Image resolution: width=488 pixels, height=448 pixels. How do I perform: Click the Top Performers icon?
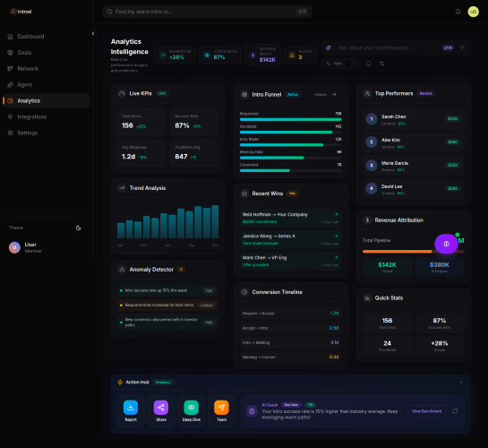pos(367,93)
